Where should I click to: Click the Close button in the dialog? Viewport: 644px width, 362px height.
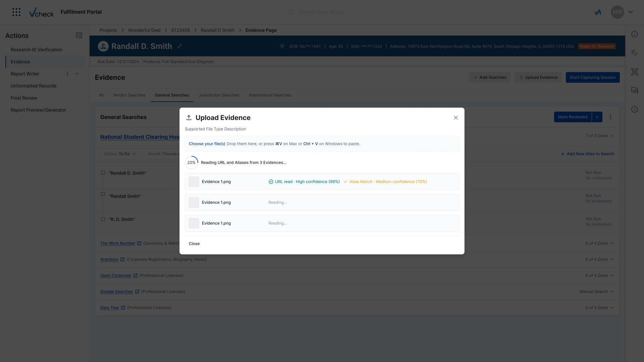point(194,244)
